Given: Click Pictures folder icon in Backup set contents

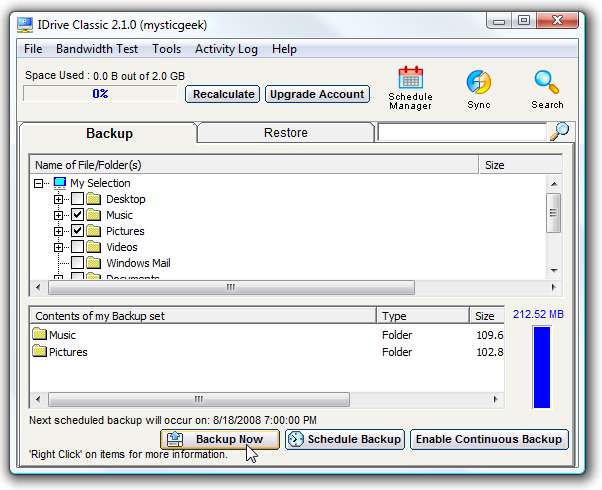Looking at the screenshot, I should (x=39, y=351).
